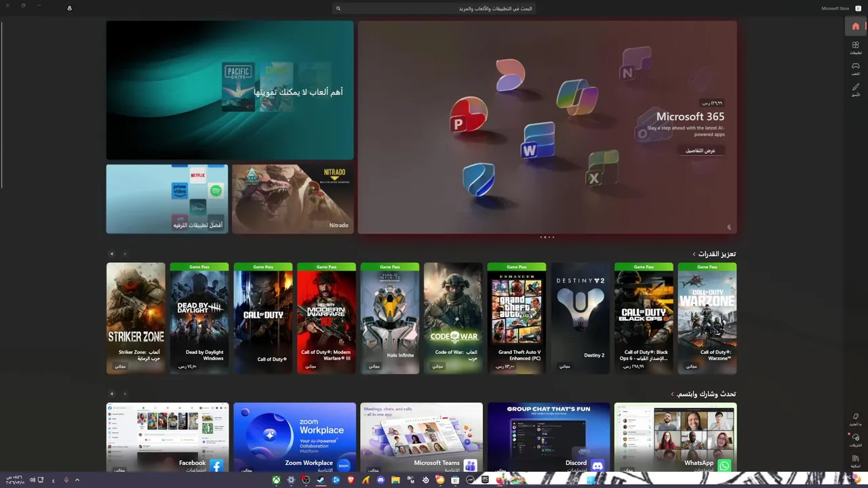Open the Discord app card
Viewport: 868px width, 488px height.
pyautogui.click(x=548, y=437)
